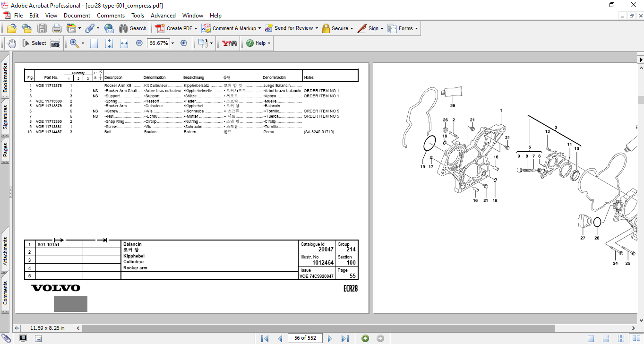Click the Select text tool button
The width and height of the screenshot is (644, 344).
34,43
